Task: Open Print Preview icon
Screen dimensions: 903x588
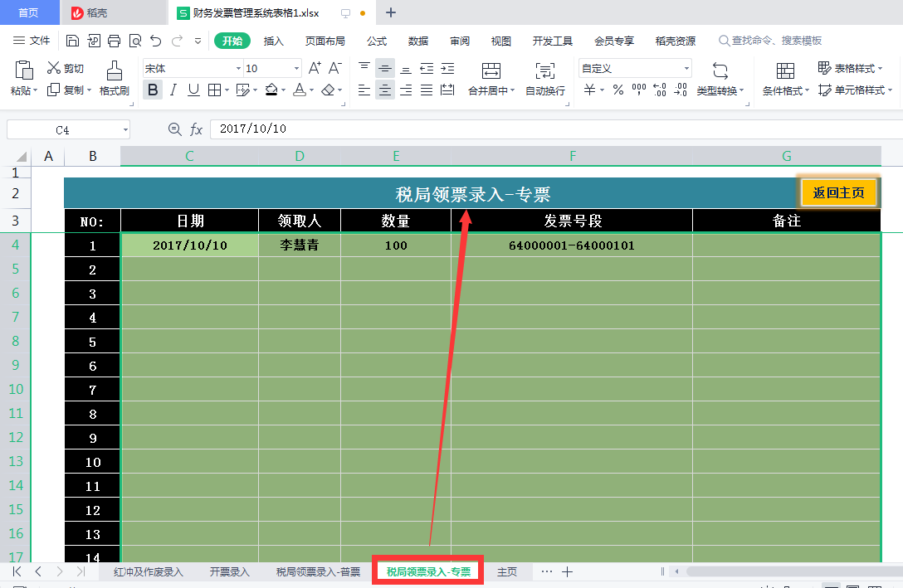Action: [135, 41]
